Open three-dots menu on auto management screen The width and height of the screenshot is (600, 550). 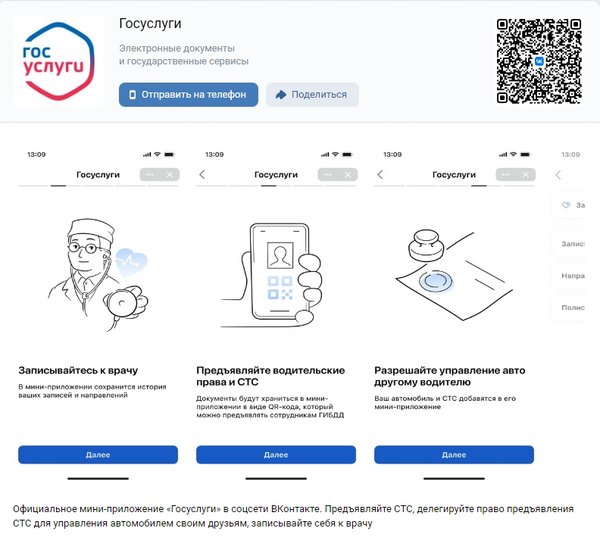click(505, 175)
